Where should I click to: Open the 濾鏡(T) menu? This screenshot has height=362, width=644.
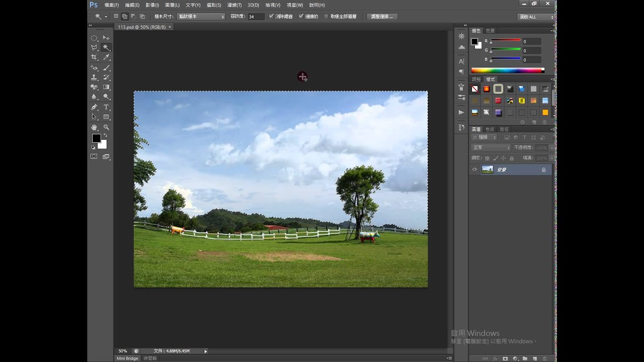[234, 5]
